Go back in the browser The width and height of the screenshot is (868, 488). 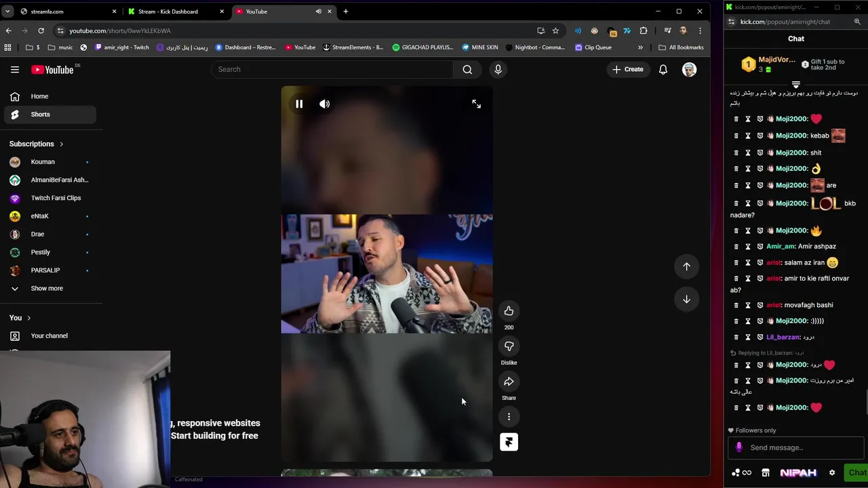tap(8, 30)
